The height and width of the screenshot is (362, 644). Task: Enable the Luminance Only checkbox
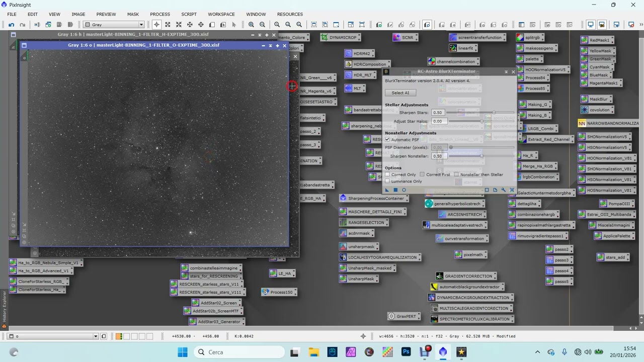387,181
